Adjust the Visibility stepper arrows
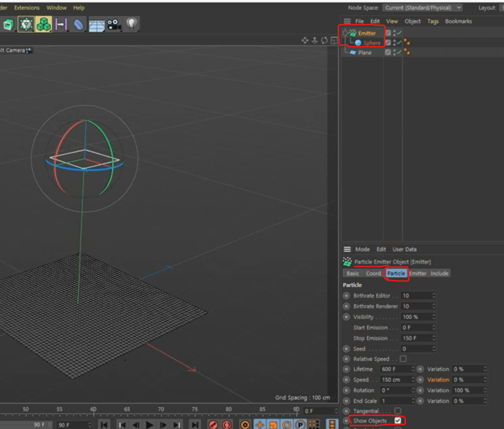504x429 pixels. (x=434, y=317)
